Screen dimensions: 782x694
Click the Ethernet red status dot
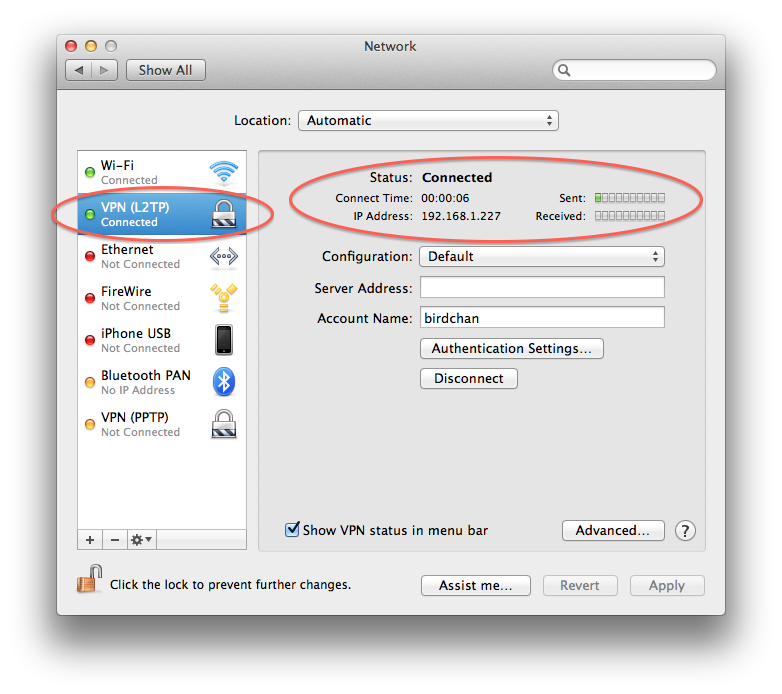[90, 256]
